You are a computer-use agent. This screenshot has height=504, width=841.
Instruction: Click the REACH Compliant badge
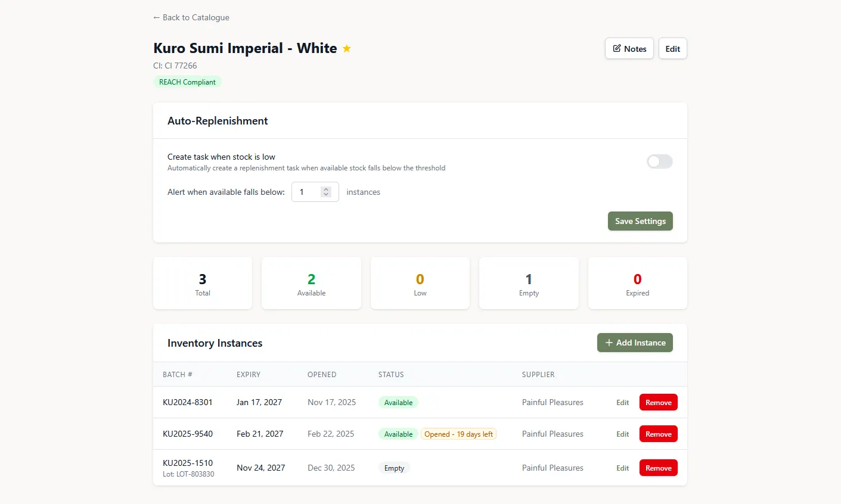point(187,82)
